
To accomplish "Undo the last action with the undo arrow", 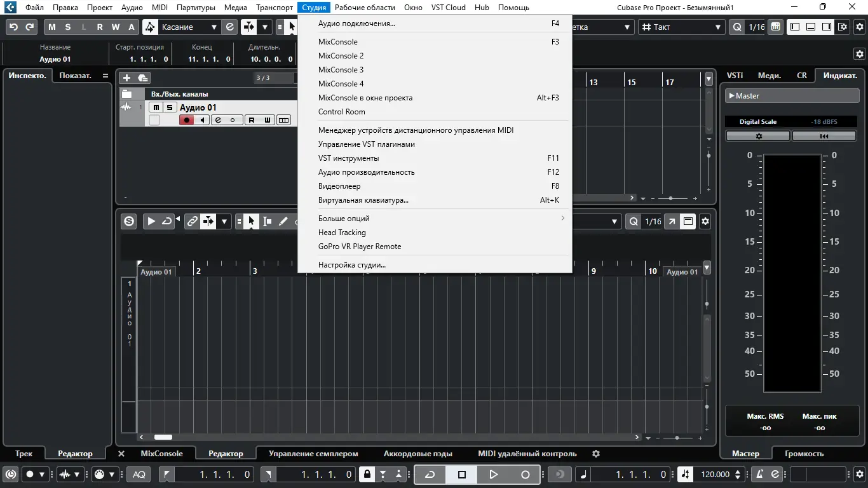I will tap(13, 27).
